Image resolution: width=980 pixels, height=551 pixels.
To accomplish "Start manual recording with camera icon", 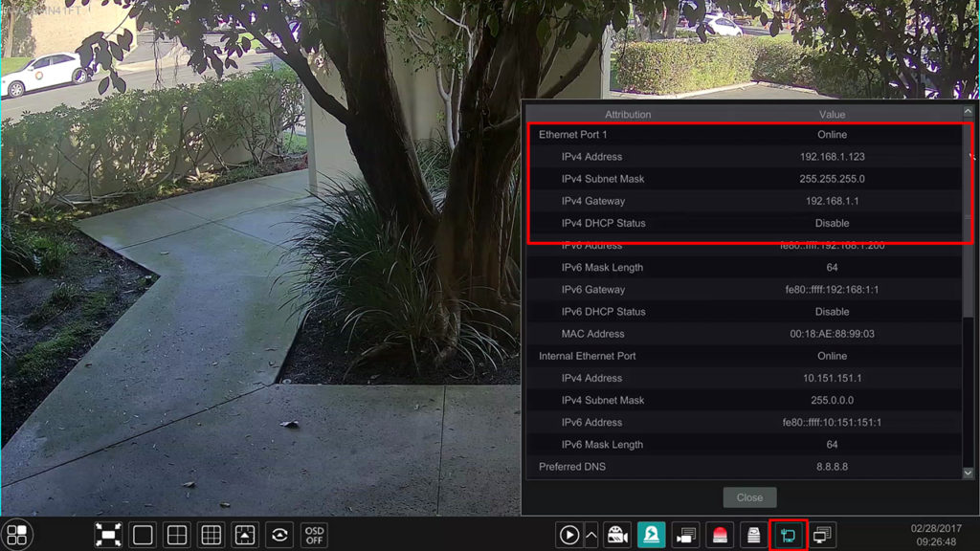I will tap(617, 535).
